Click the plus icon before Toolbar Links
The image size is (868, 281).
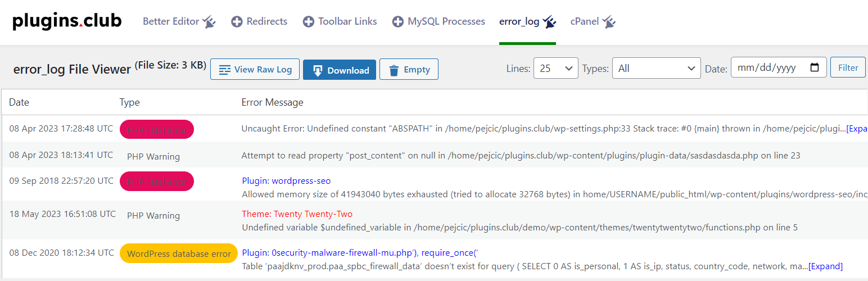coord(308,22)
